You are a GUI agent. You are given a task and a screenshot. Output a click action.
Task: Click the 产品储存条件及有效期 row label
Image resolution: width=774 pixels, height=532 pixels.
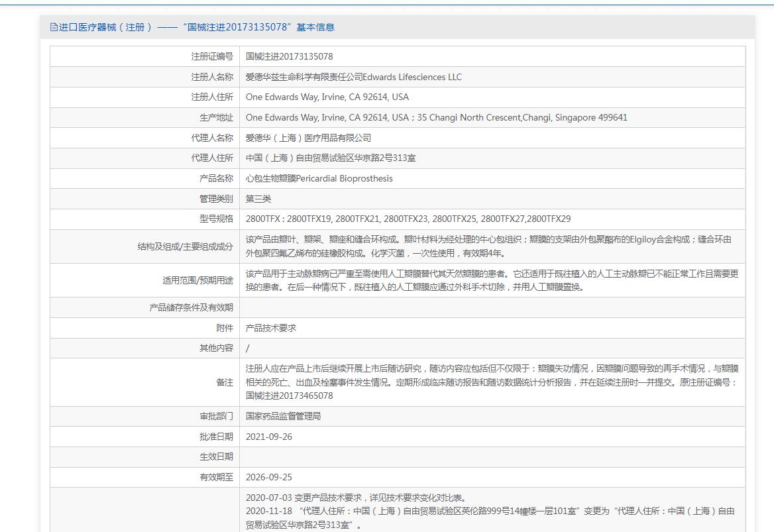[191, 307]
